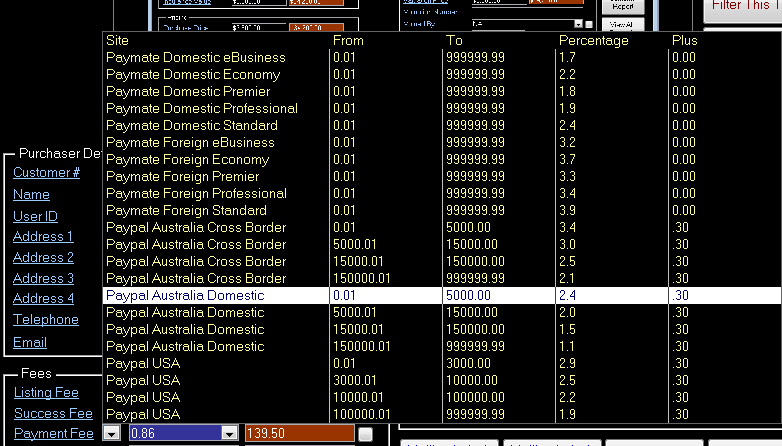Viewport: 782px width, 446px height.
Task: Click the 0.86 payment fee field
Action: point(175,434)
